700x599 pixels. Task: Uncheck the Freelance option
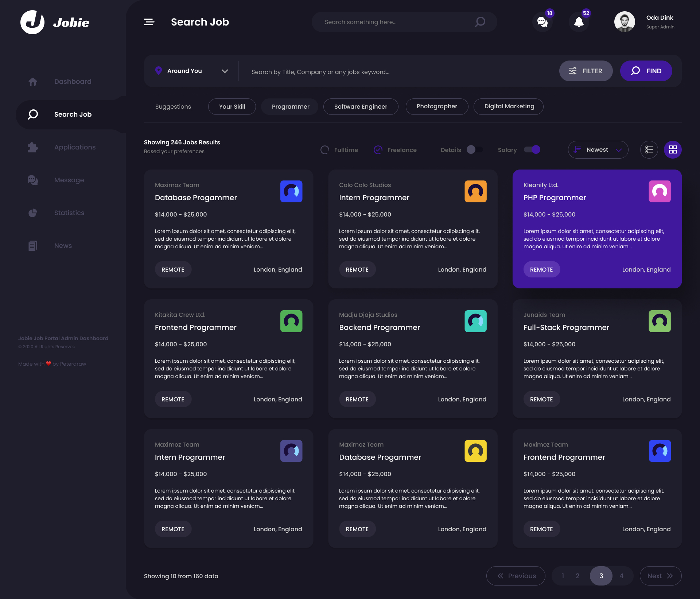click(x=378, y=150)
